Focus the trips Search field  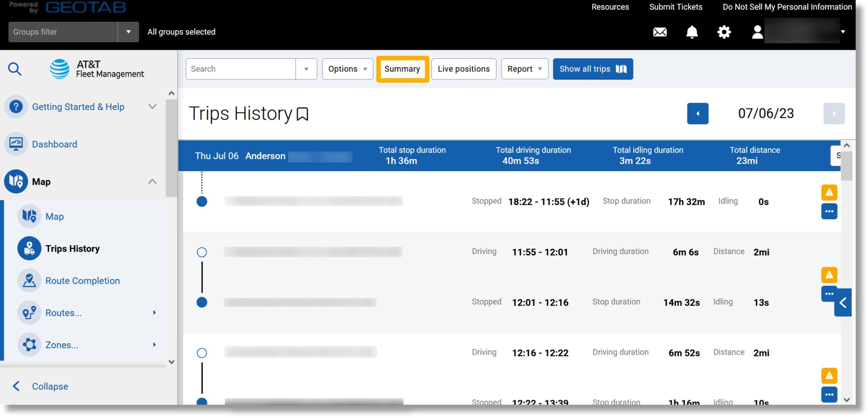tap(241, 69)
